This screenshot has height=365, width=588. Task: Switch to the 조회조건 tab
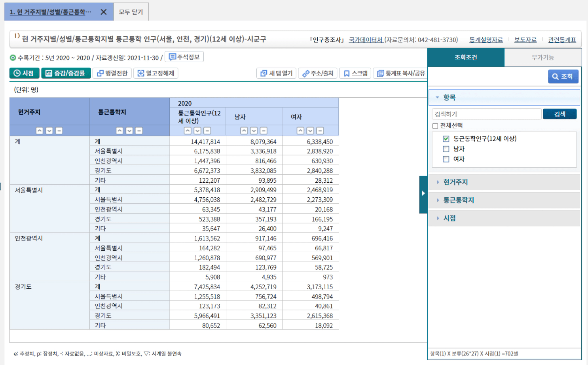click(x=466, y=57)
